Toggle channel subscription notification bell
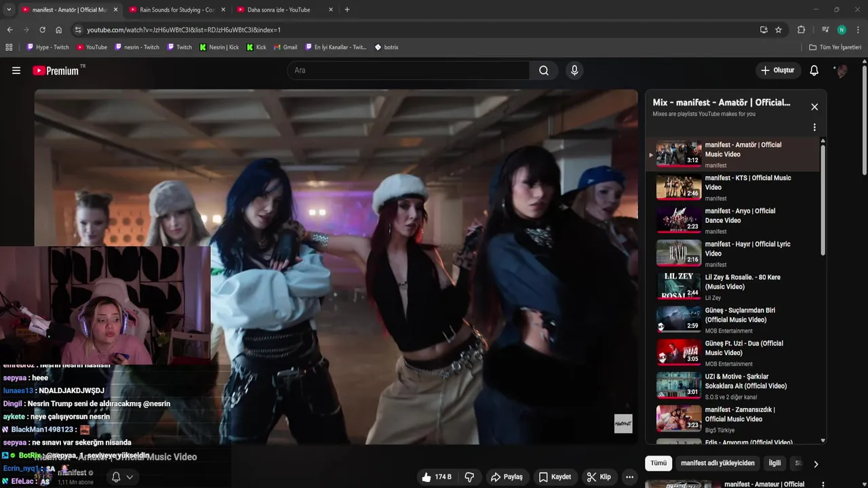The image size is (868, 488). (x=116, y=477)
